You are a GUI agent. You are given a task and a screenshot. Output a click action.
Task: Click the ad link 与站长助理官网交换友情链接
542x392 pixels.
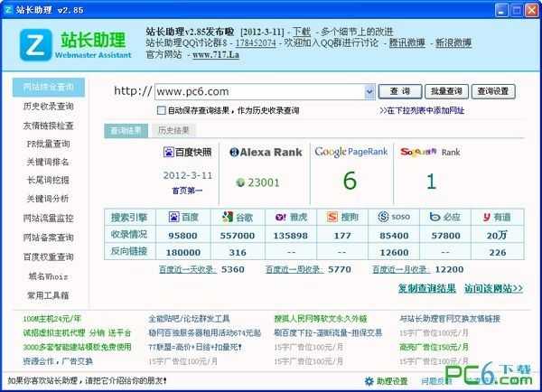point(450,319)
